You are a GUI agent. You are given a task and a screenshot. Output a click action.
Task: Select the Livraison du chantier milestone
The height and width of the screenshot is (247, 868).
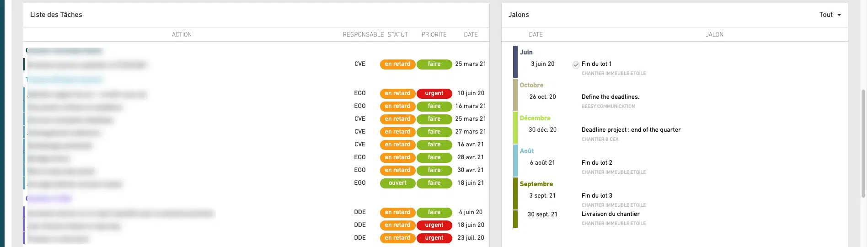click(x=610, y=214)
